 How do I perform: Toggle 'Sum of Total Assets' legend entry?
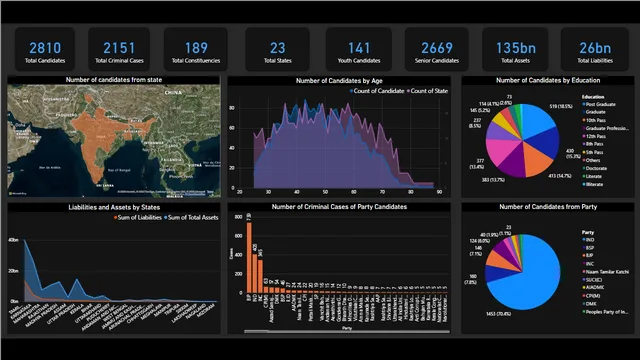click(x=191, y=218)
